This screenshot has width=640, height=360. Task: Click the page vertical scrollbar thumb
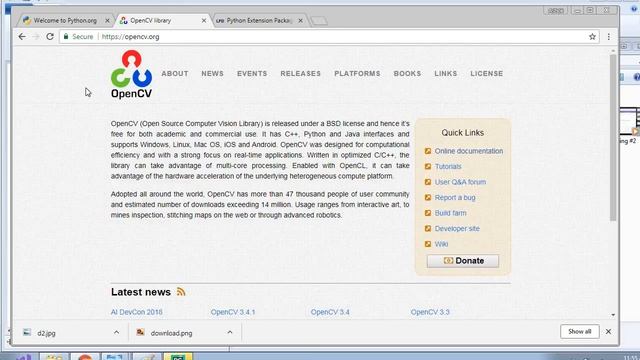tap(613, 138)
